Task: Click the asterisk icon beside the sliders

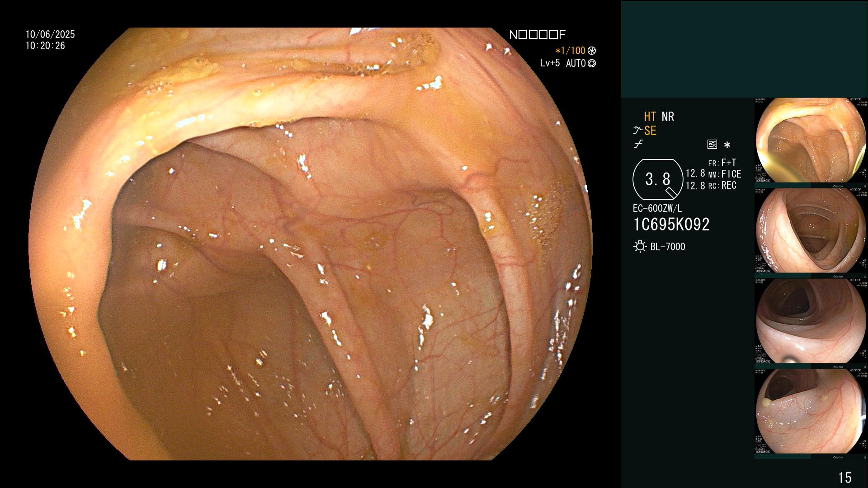Action: 727,145
